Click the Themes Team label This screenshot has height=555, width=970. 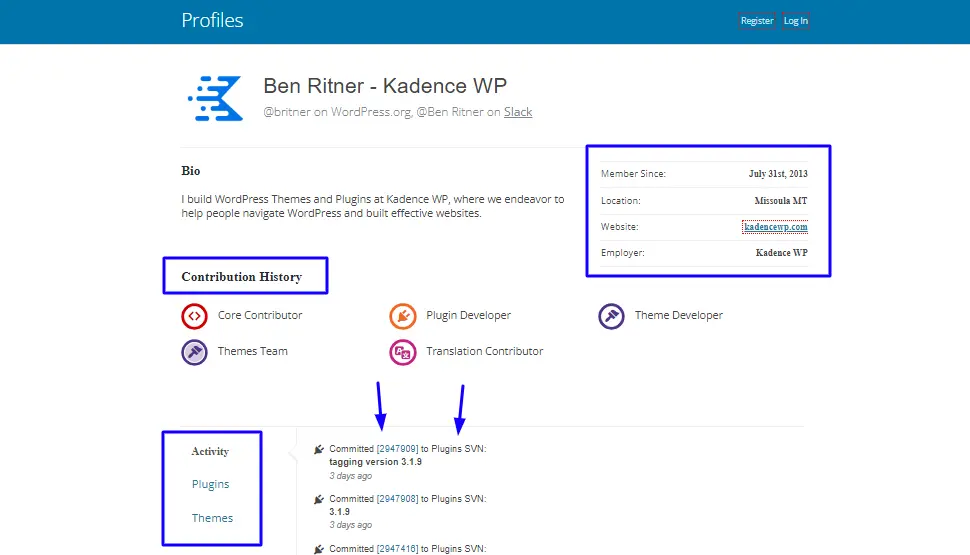tap(252, 351)
